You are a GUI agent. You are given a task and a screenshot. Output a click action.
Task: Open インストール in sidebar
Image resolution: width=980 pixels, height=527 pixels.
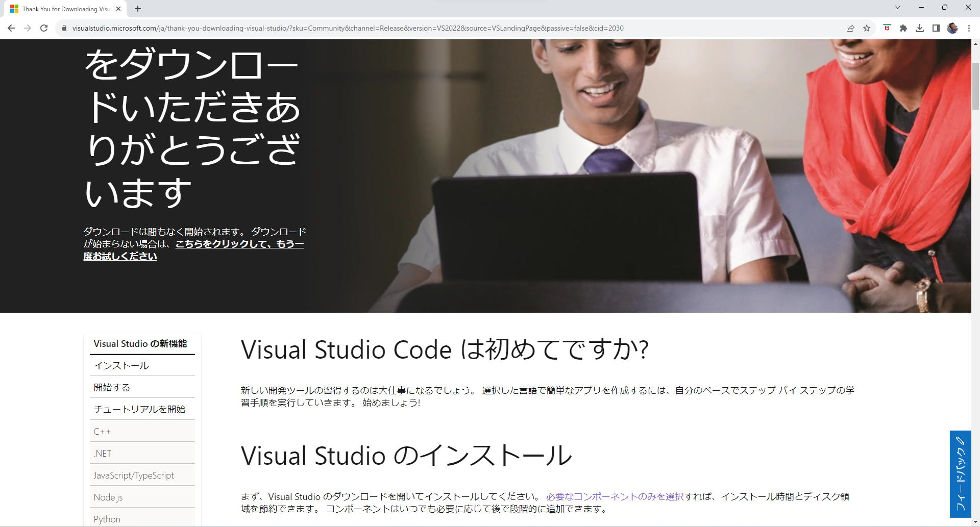[x=142, y=366]
